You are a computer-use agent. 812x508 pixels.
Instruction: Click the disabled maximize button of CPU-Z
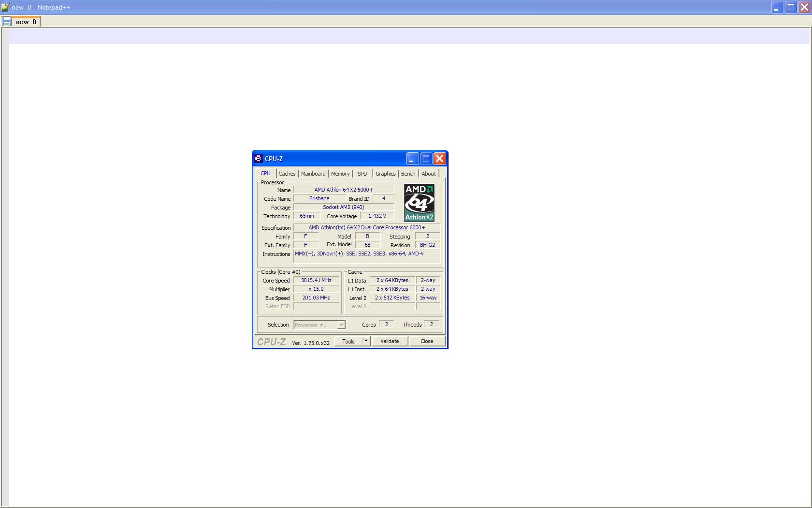click(426, 159)
